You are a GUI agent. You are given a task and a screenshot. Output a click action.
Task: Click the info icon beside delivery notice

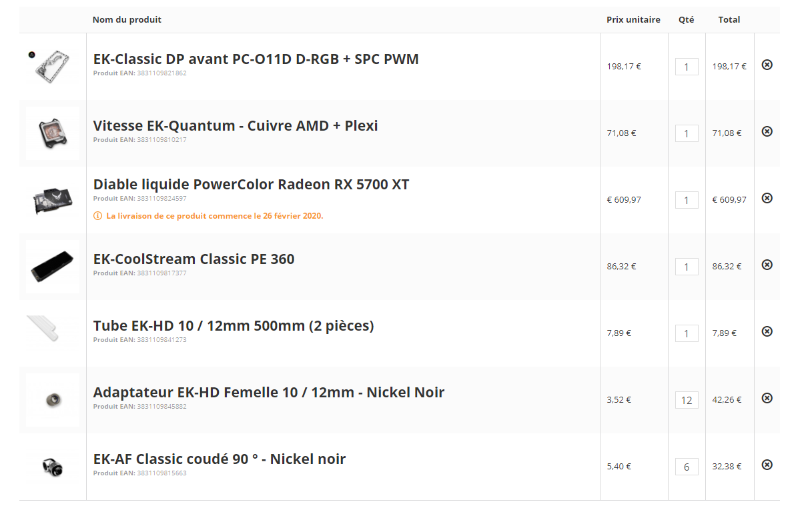(97, 216)
